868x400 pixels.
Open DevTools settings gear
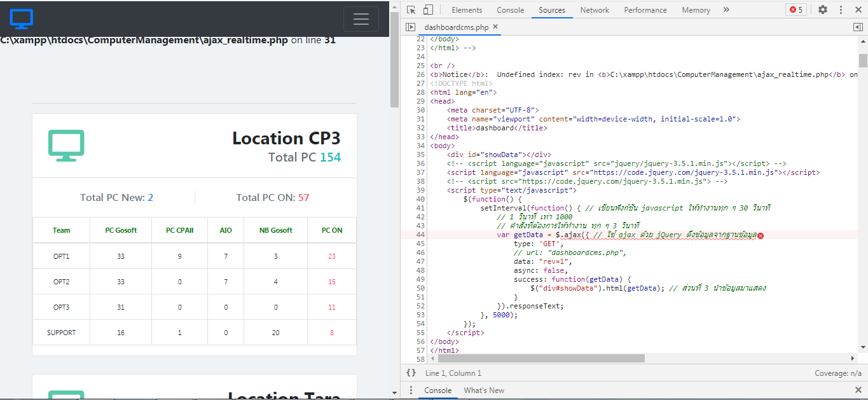tap(823, 10)
